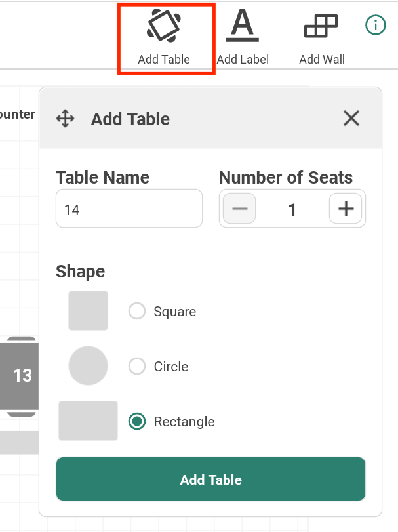Select table 13 on the floor plan

pos(19,377)
